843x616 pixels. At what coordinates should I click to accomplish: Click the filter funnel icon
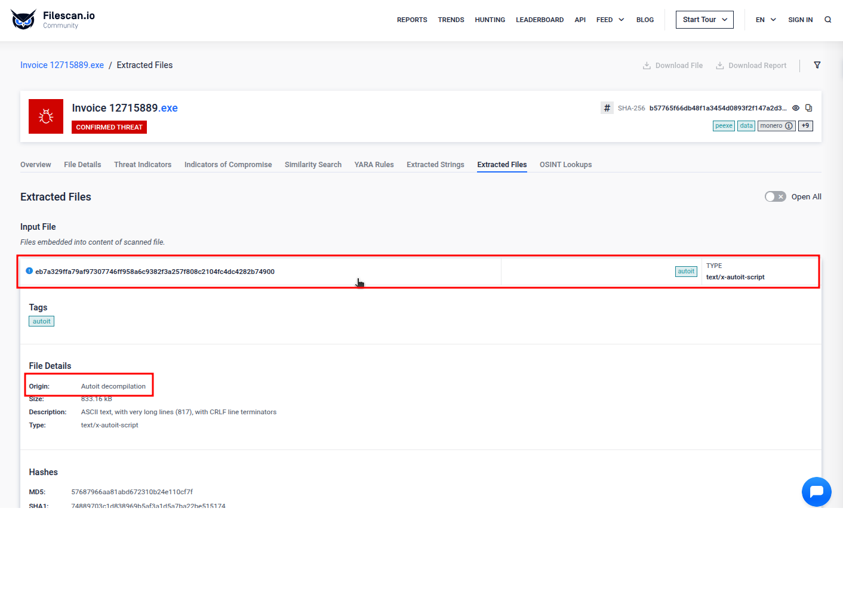click(817, 65)
